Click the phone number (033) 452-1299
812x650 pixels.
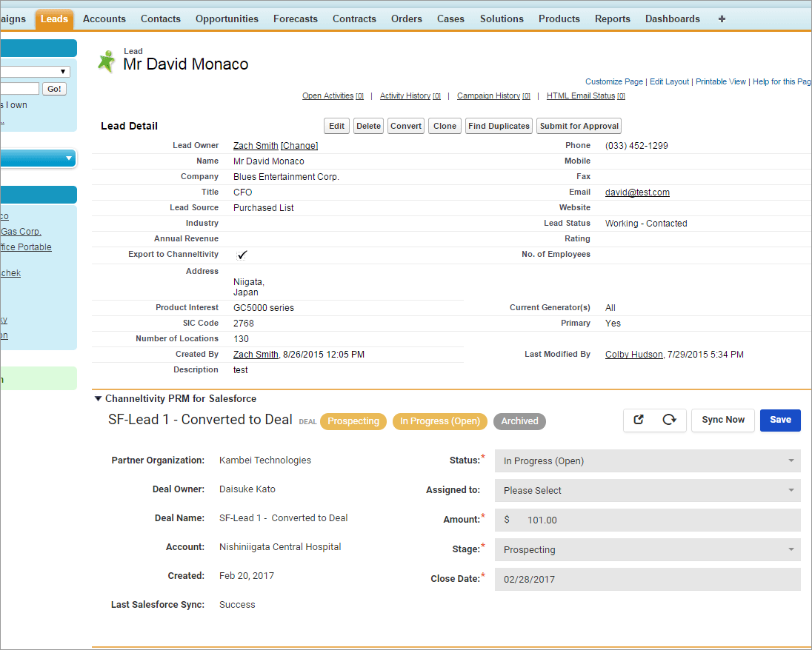(x=636, y=146)
